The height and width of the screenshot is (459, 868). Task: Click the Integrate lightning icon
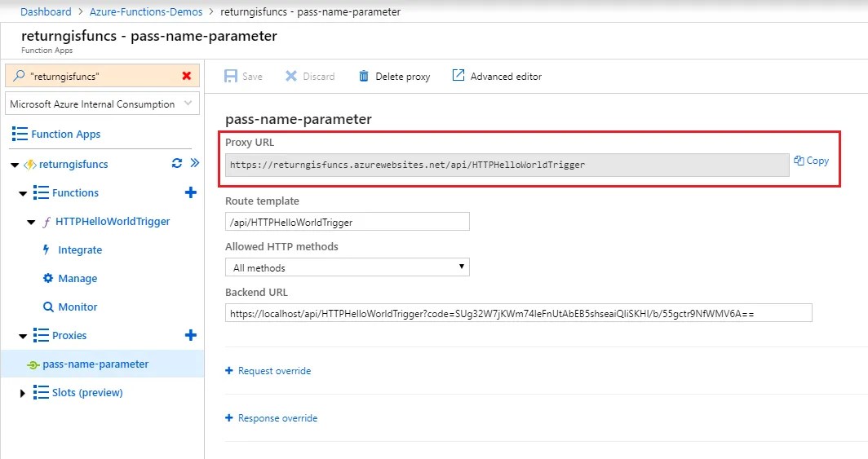pyautogui.click(x=46, y=249)
